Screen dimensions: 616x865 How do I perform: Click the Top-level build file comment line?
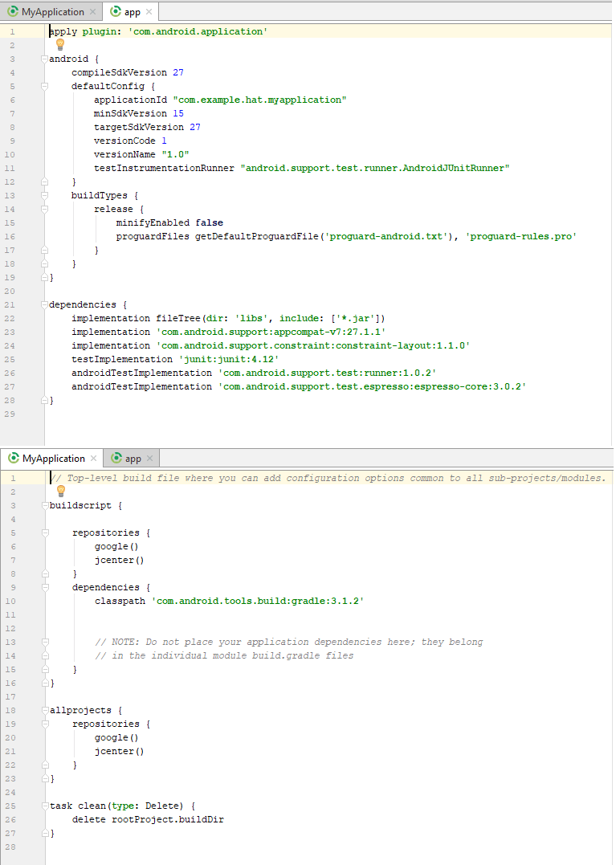pos(328,479)
